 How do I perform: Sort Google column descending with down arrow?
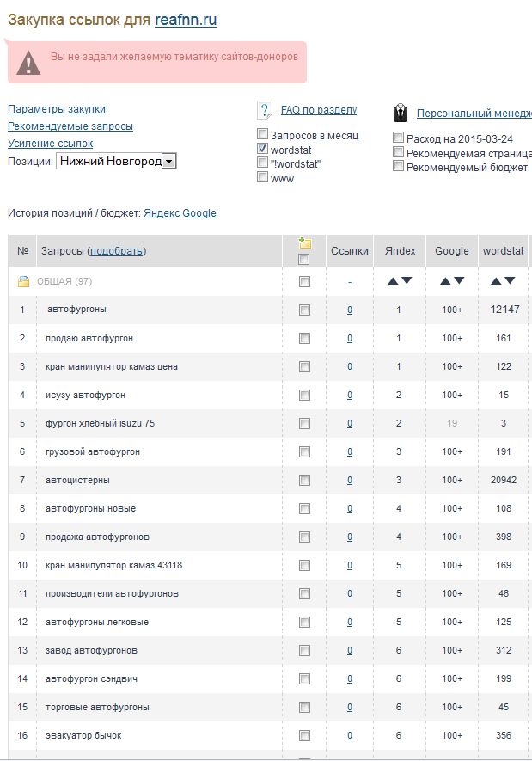pyautogui.click(x=459, y=280)
